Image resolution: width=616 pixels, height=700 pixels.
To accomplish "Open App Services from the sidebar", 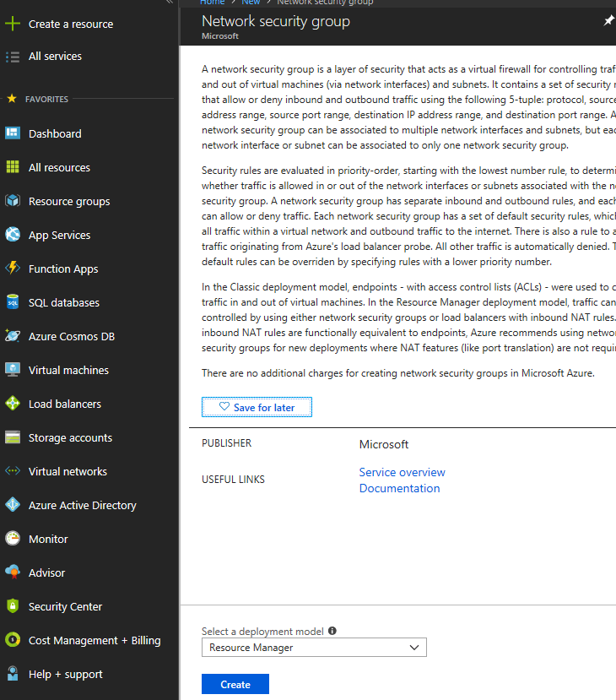I will pos(59,236).
